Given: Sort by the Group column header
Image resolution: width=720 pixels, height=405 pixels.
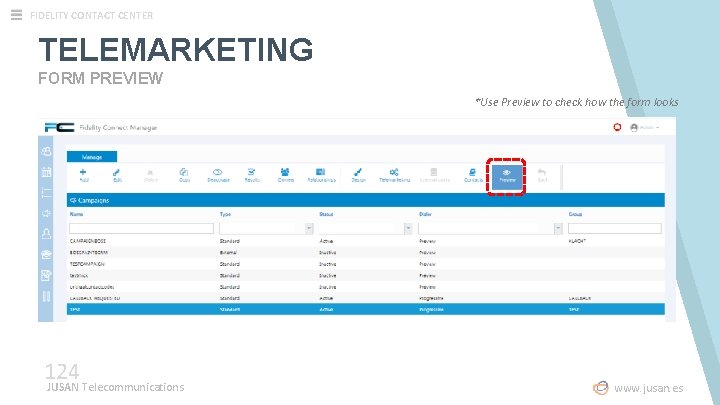Looking at the screenshot, I should tap(575, 214).
